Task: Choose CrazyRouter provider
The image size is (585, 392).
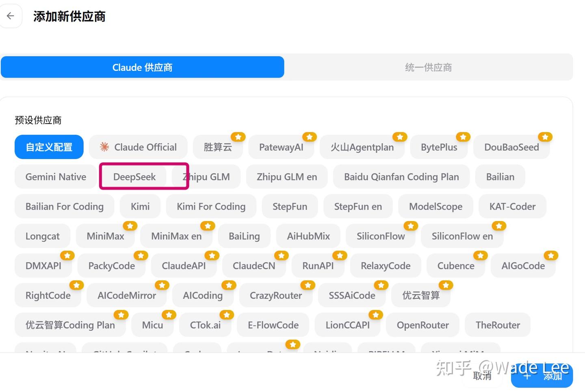Action: coord(275,295)
